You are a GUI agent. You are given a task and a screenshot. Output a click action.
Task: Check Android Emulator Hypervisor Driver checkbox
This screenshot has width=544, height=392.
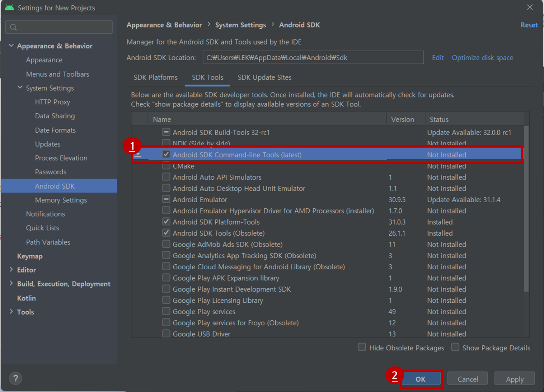(166, 210)
